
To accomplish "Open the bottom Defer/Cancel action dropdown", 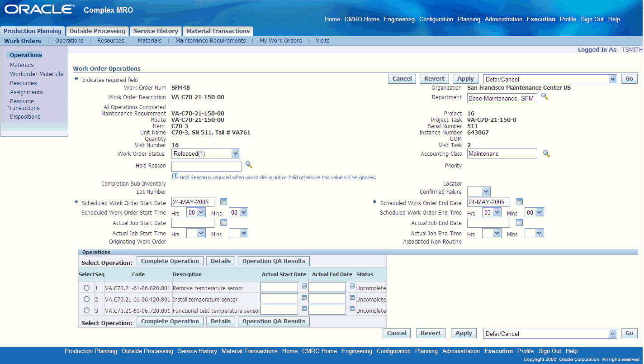I will [x=550, y=334].
